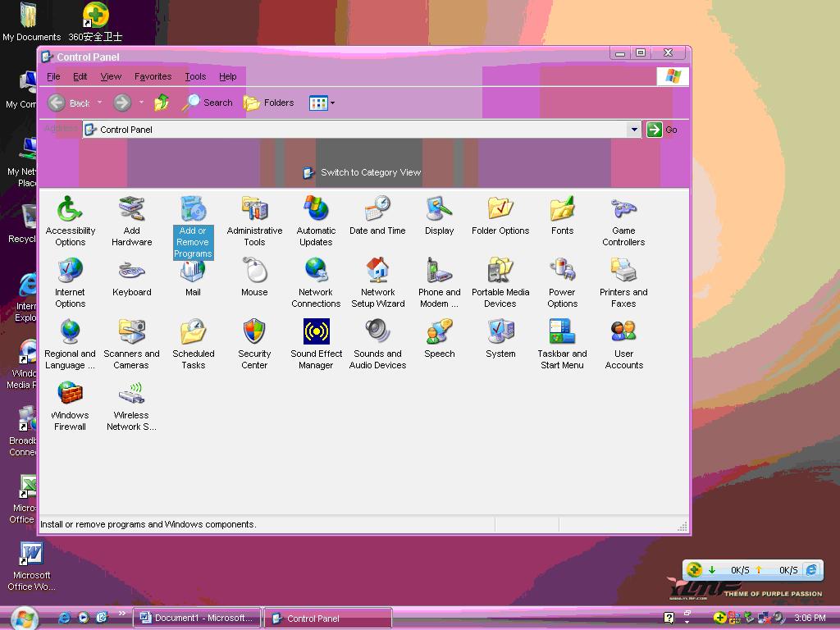The image size is (840, 630).
Task: Open Phone and Modem options
Action: pyautogui.click(x=440, y=282)
